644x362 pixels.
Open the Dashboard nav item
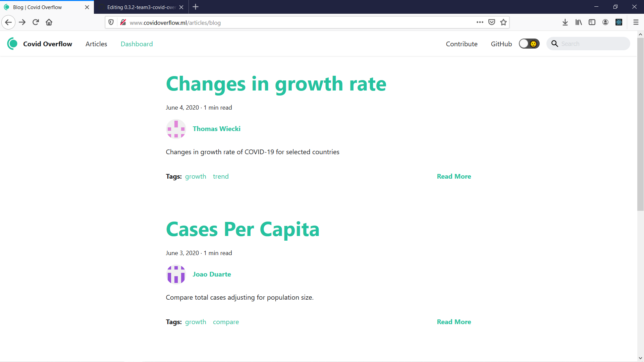(x=137, y=44)
